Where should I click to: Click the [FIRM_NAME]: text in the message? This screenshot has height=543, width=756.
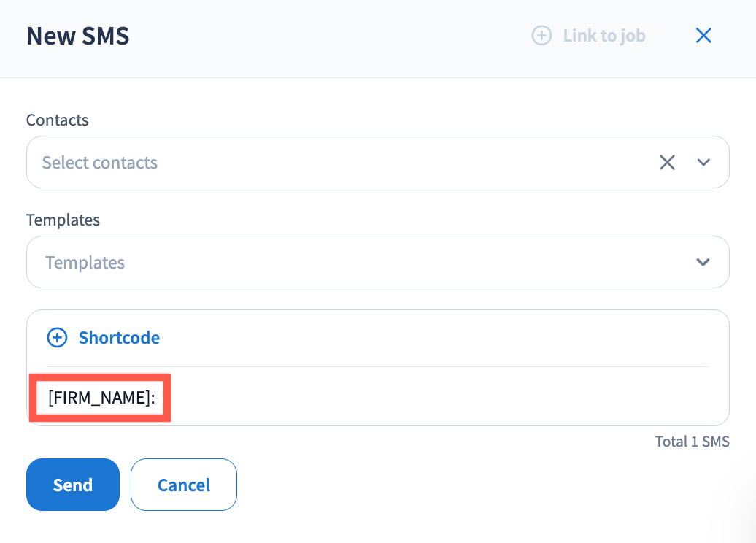pyautogui.click(x=101, y=398)
